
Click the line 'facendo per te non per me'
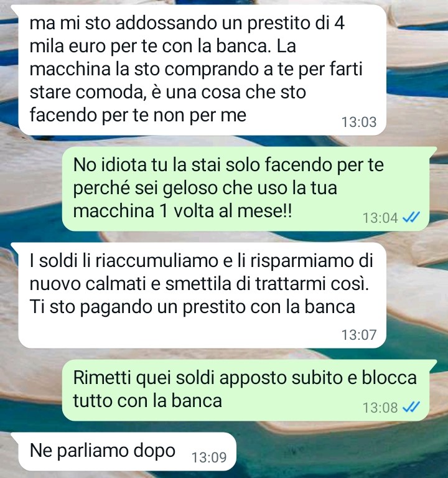[x=138, y=115]
